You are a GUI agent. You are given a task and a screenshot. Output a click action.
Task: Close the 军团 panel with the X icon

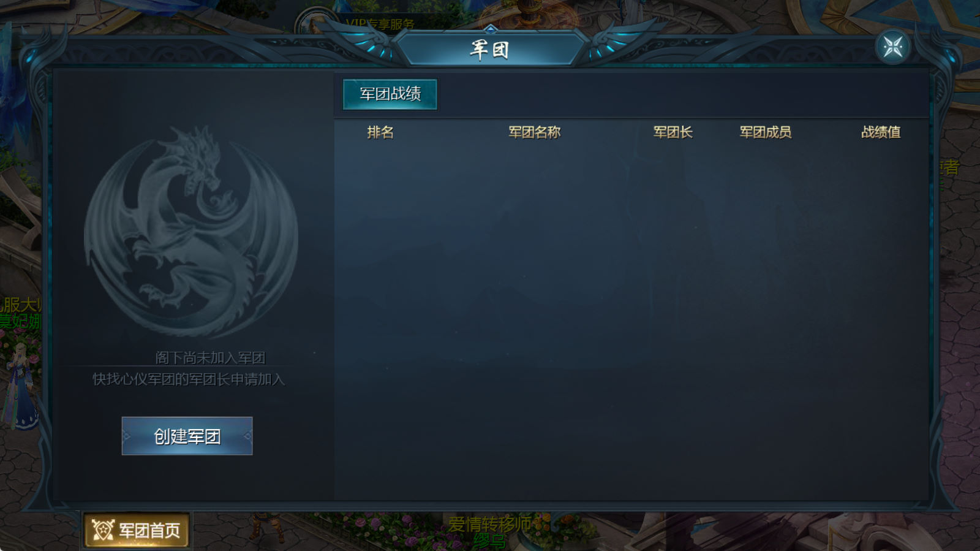tap(892, 47)
